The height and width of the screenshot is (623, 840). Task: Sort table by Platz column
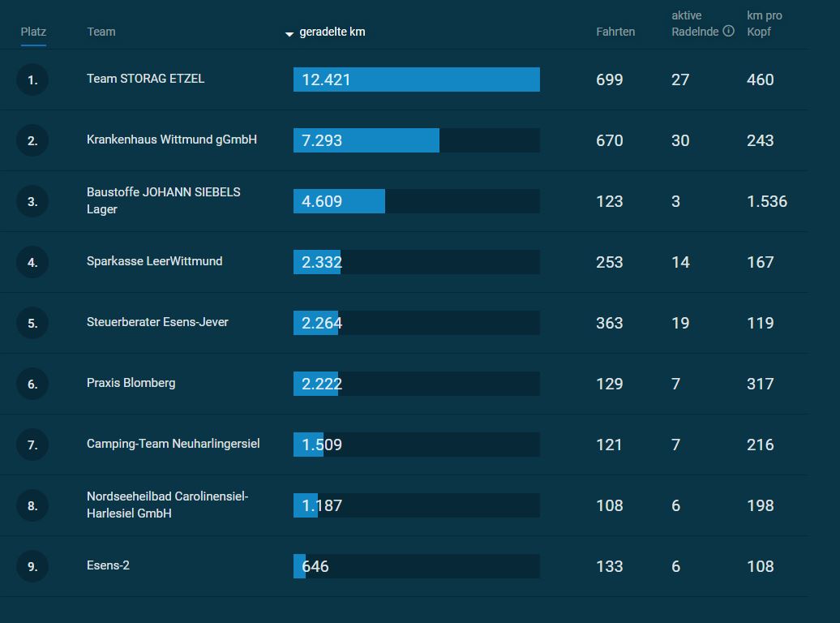tap(33, 32)
